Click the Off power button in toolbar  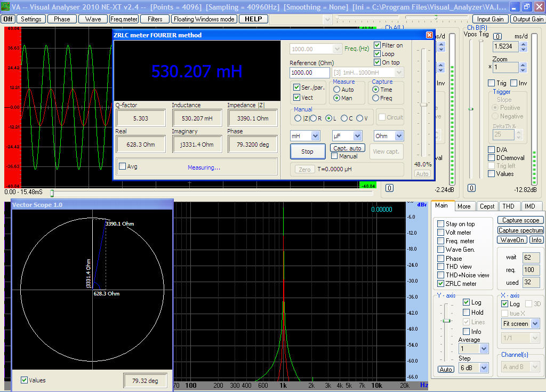coord(8,19)
